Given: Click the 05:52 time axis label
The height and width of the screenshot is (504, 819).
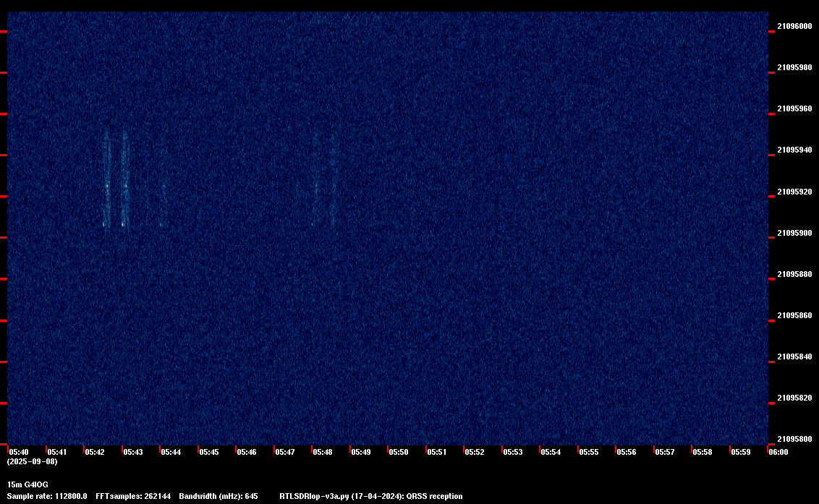Looking at the screenshot, I should tap(475, 452).
